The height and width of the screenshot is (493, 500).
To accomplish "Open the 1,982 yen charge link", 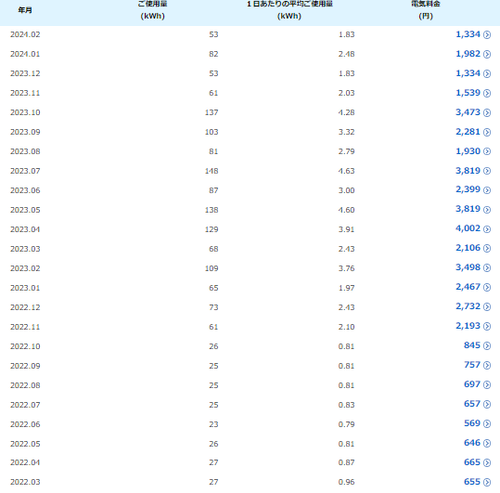I will [468, 54].
